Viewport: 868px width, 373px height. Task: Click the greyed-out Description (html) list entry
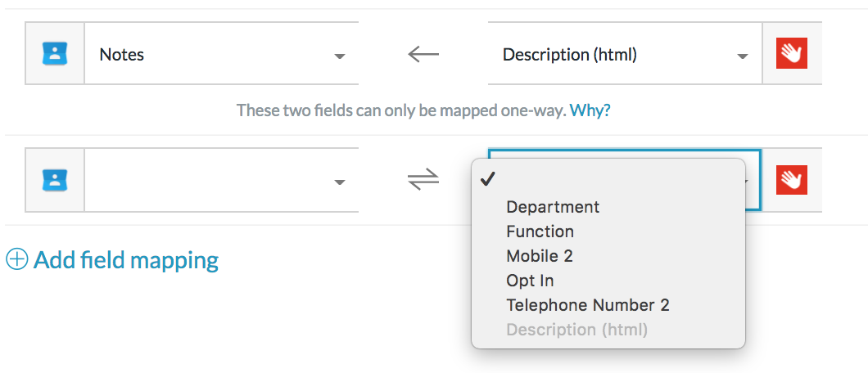576,330
